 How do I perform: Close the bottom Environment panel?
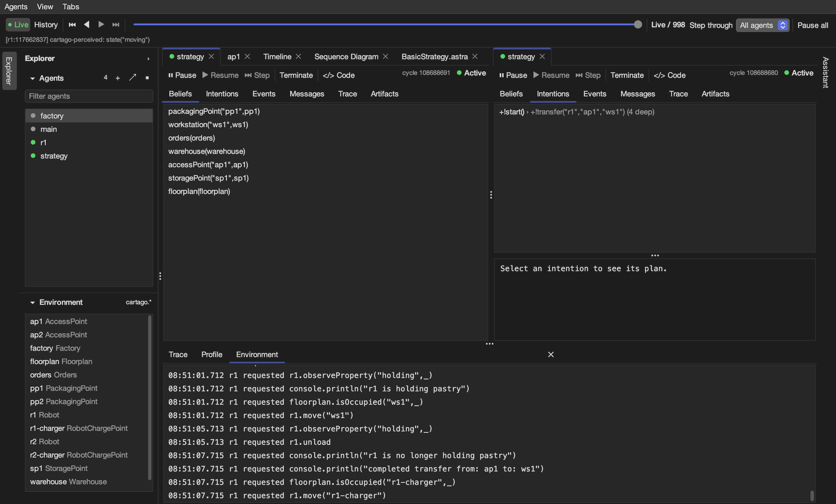[551, 355]
